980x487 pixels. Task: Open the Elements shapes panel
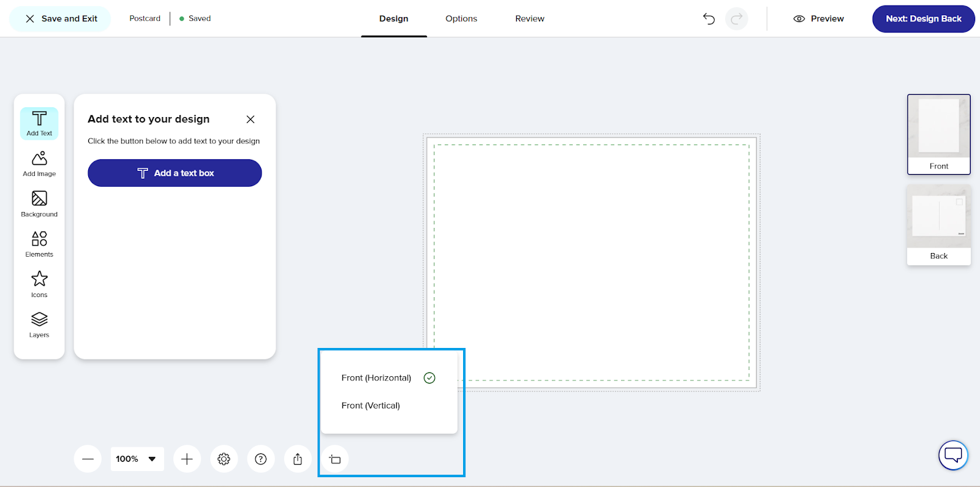tap(39, 244)
